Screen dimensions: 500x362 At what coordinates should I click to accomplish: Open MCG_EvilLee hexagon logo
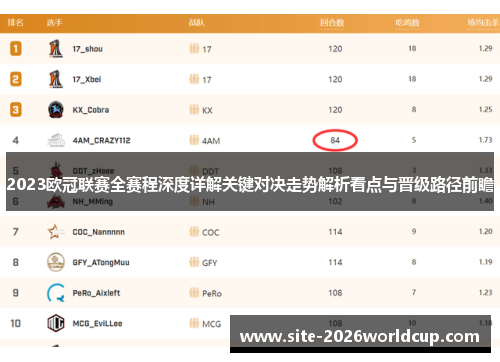coord(56,323)
